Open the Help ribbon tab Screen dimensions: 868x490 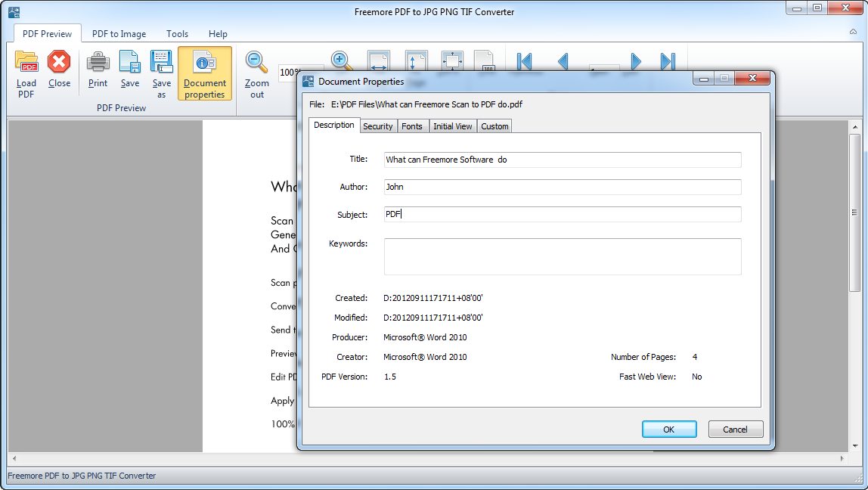[x=218, y=34]
